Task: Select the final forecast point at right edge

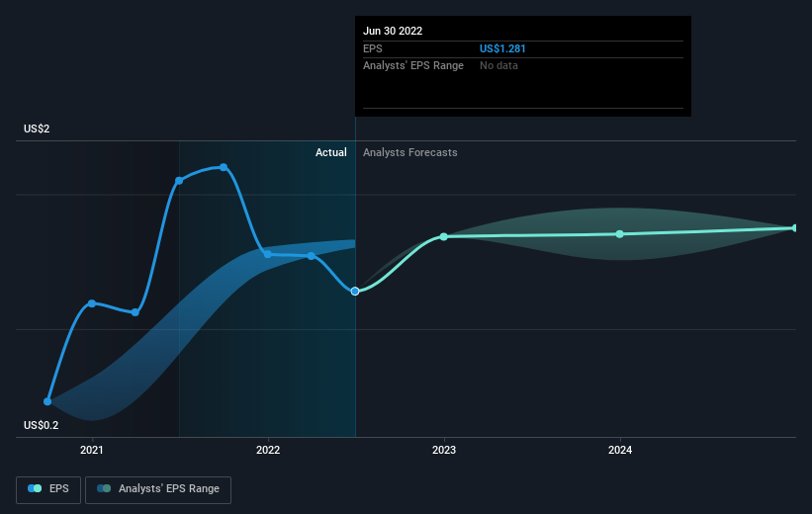Action: [x=794, y=228]
